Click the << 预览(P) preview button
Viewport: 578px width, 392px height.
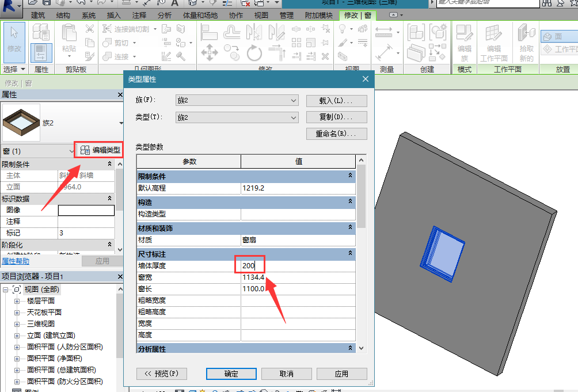(x=161, y=374)
